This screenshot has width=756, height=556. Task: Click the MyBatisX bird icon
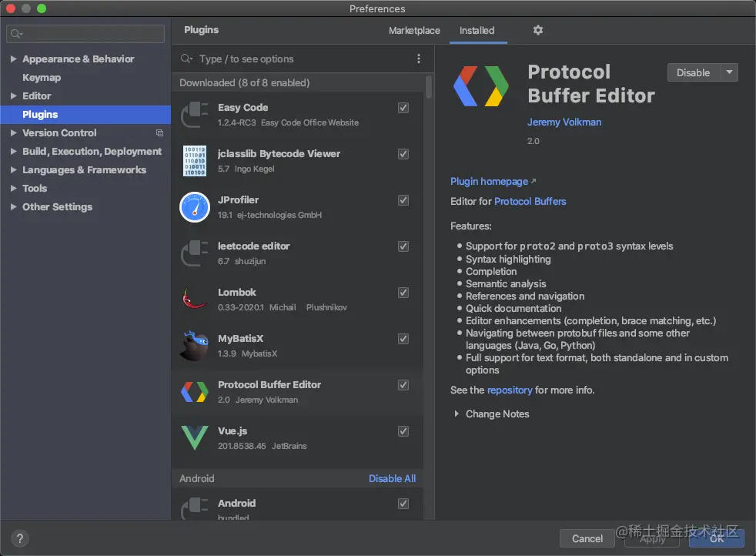click(x=194, y=346)
